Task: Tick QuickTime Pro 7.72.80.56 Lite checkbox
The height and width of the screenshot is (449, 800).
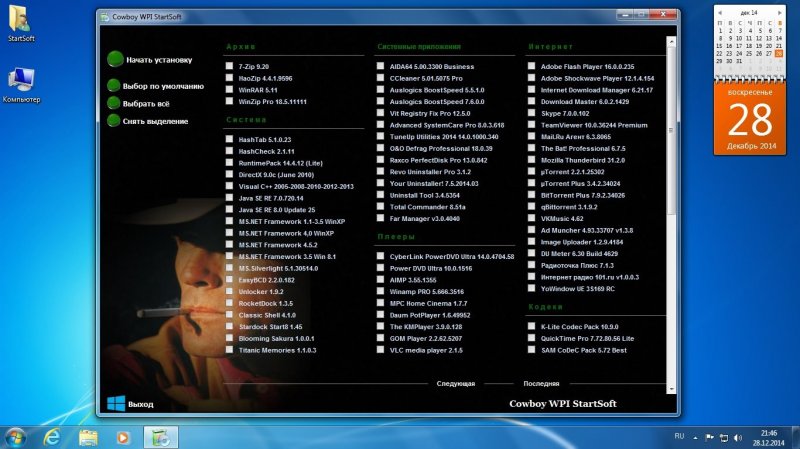Action: point(531,338)
